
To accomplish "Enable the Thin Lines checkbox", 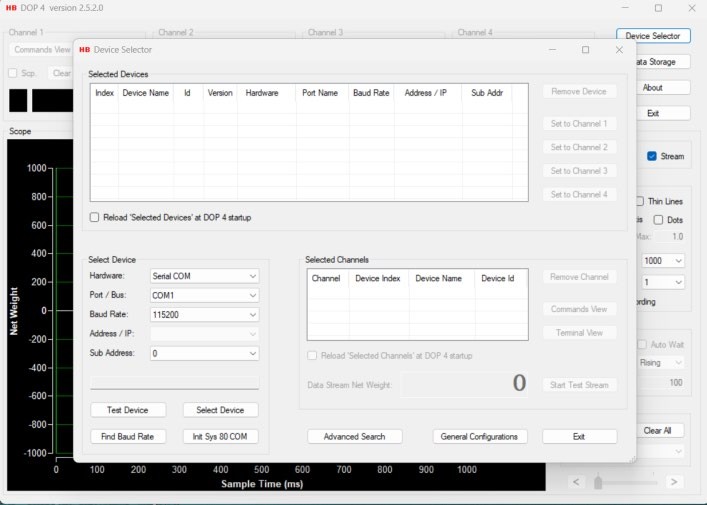I will click(x=640, y=201).
